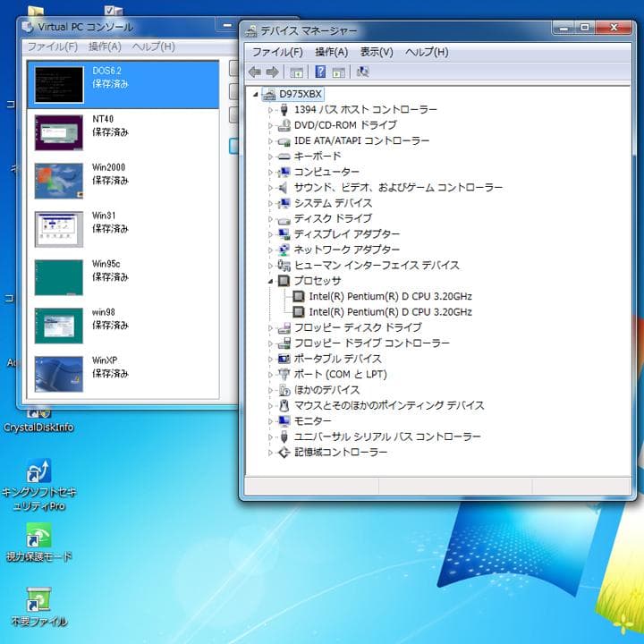Click the モニター device icon

click(x=284, y=421)
